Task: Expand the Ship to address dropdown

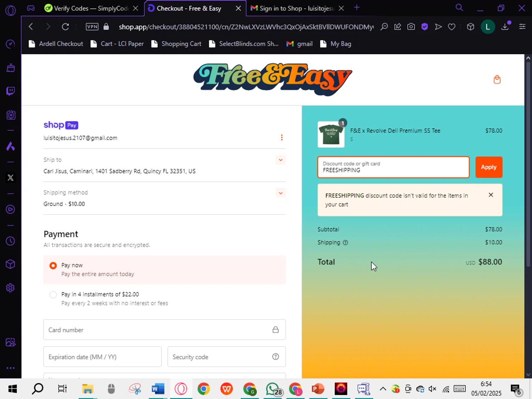Action: (x=281, y=160)
